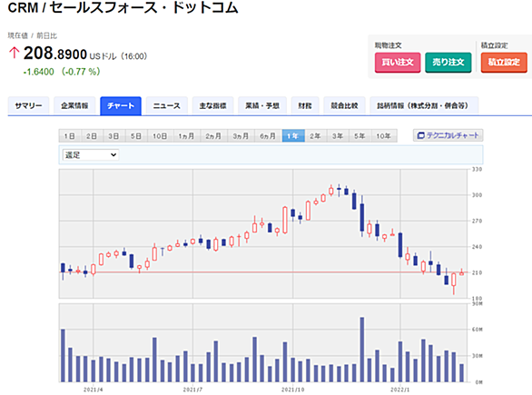Select the 10日 chart period
The image size is (532, 395).
coord(160,136)
